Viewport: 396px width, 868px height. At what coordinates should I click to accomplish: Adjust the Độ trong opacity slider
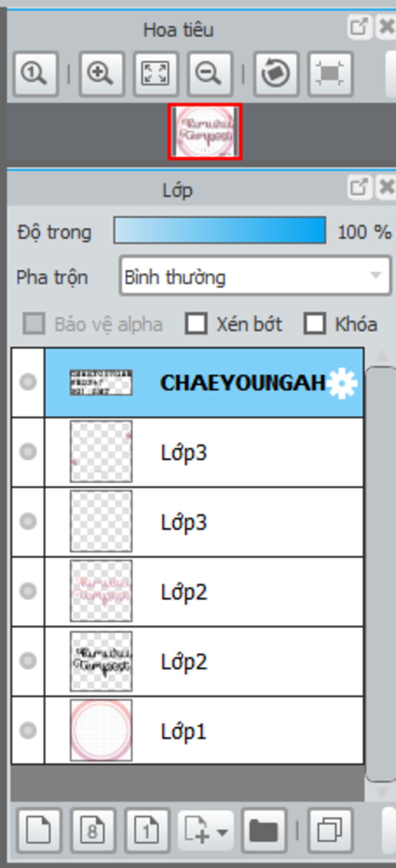pos(219,231)
